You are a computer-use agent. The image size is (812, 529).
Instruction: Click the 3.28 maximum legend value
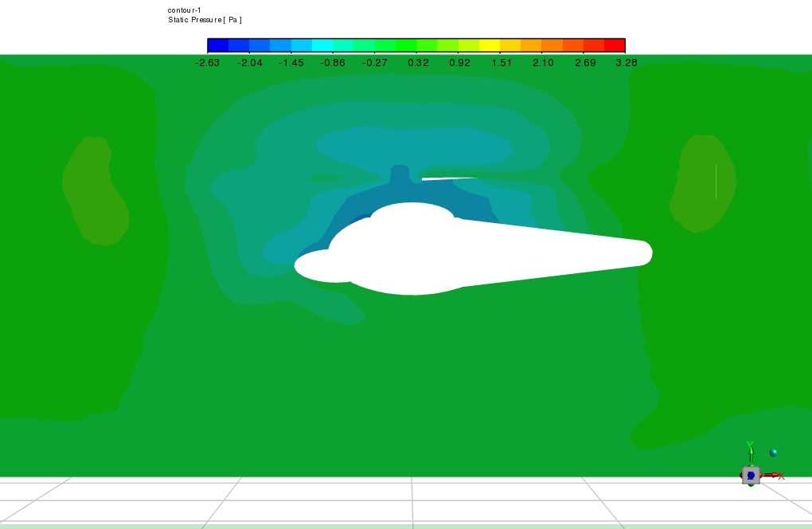(x=626, y=63)
